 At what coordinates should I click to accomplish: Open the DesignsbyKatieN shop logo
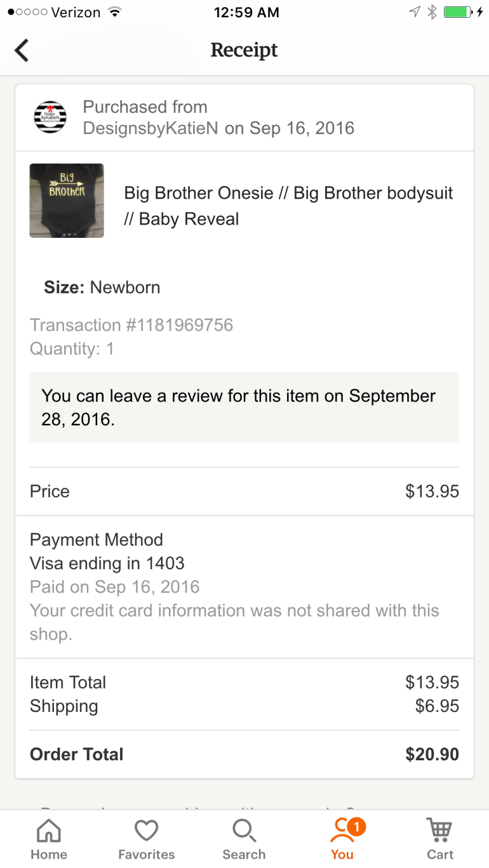point(50,117)
